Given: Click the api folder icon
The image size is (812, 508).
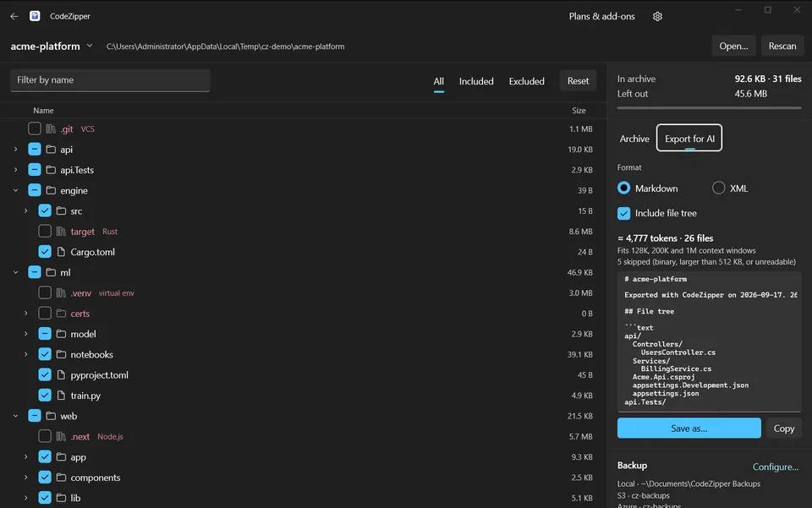Looking at the screenshot, I should click(x=51, y=150).
